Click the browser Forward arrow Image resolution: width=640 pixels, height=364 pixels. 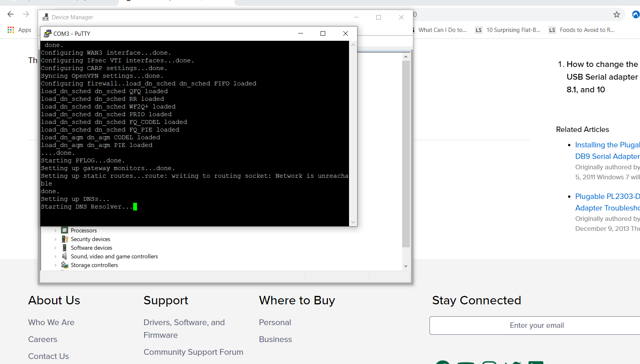click(26, 14)
